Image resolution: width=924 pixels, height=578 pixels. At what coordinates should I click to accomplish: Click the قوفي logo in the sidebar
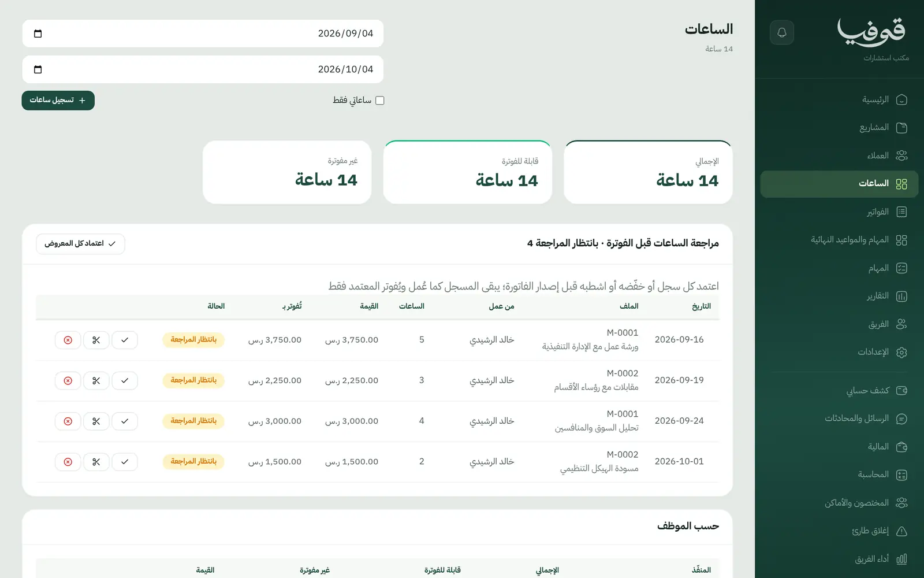click(x=871, y=32)
